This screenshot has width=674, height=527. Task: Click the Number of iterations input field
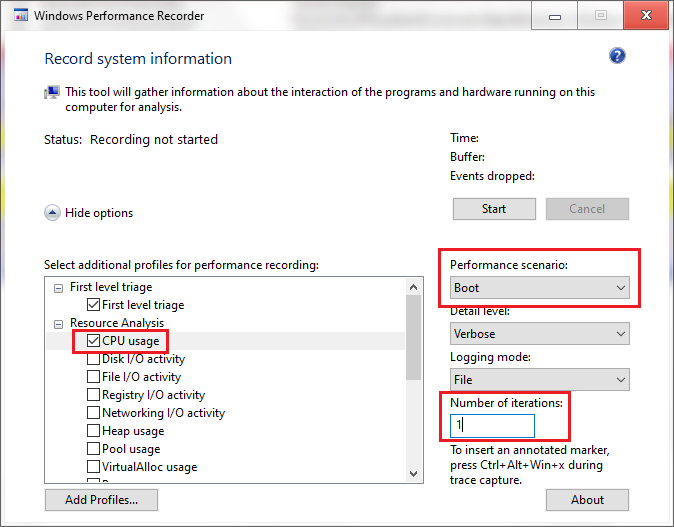[492, 426]
